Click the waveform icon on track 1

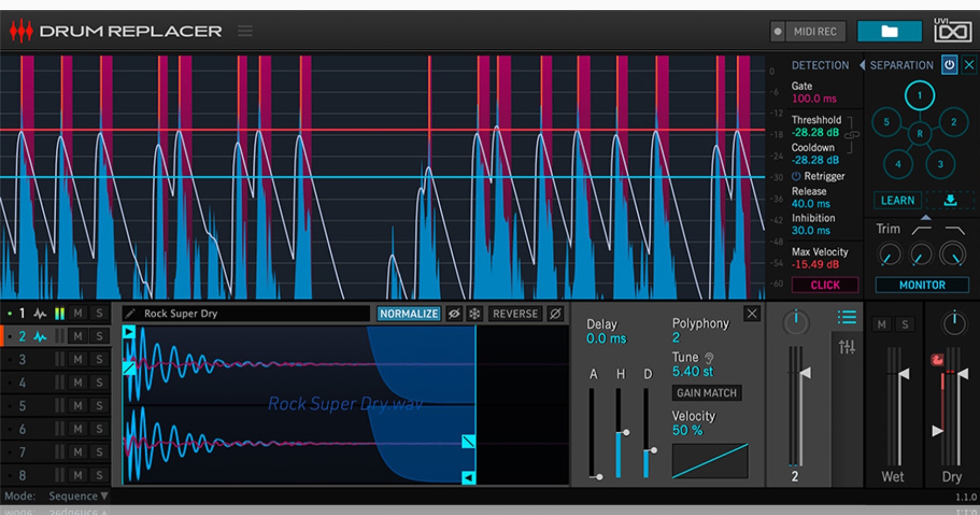(x=40, y=313)
